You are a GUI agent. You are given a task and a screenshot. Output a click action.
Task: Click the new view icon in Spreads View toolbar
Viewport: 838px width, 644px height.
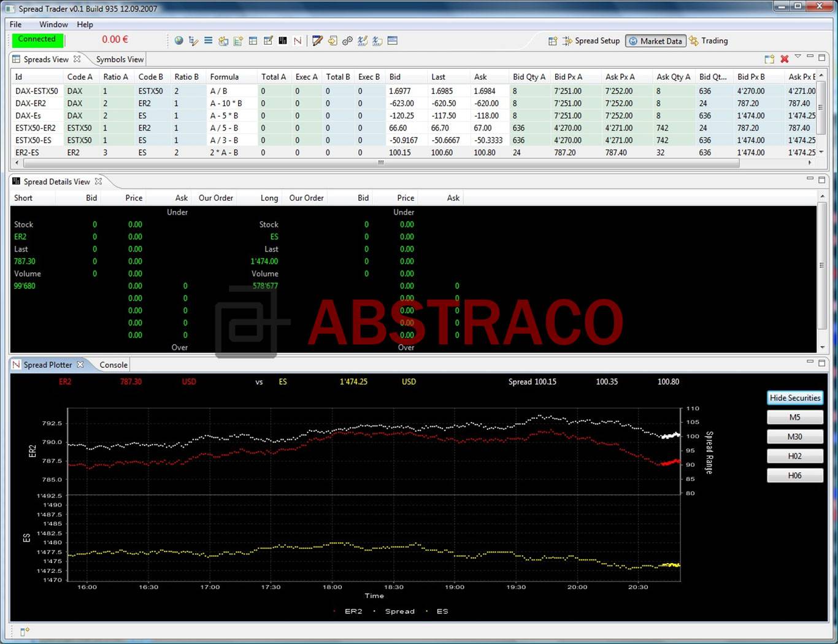pos(769,59)
